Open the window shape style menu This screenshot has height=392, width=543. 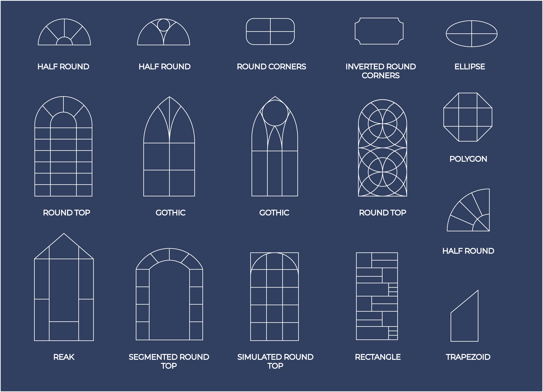pos(272,196)
